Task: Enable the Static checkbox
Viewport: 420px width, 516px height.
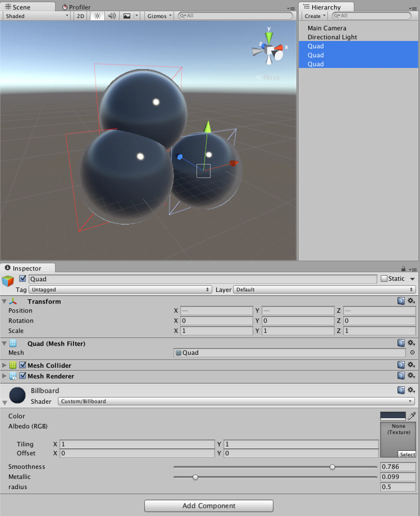Action: [x=384, y=278]
